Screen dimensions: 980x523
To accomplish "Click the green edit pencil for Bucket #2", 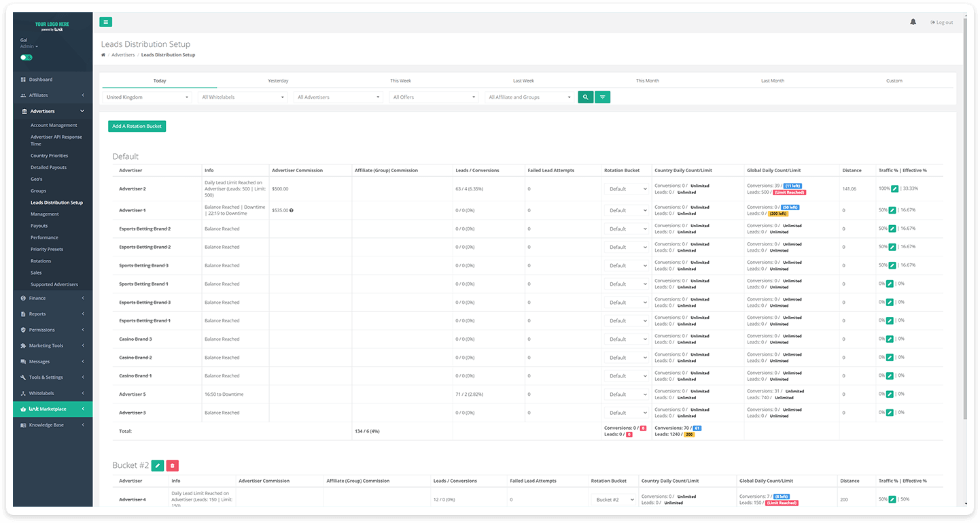I will pyautogui.click(x=158, y=466).
